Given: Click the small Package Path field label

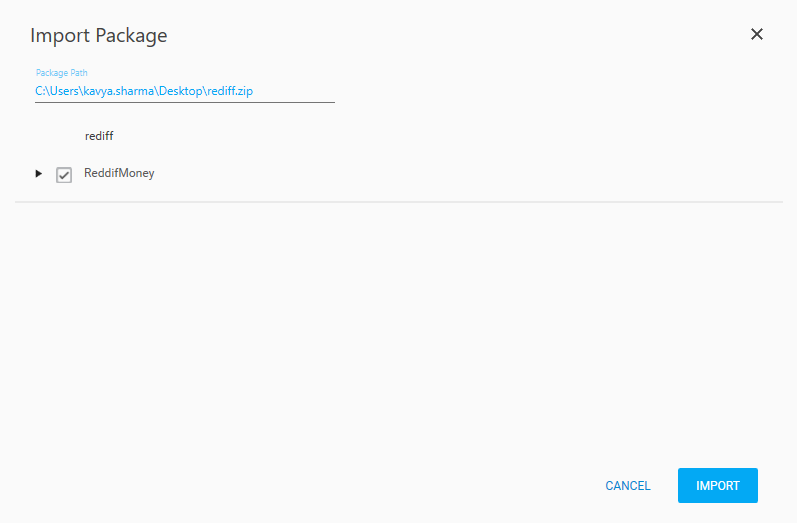Looking at the screenshot, I should pyautogui.click(x=61, y=73).
